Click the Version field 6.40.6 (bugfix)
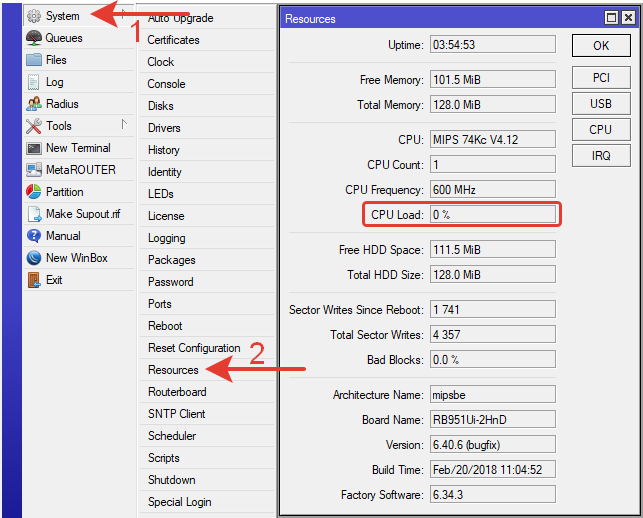Screen dimensions: 643x518 click(x=493, y=445)
